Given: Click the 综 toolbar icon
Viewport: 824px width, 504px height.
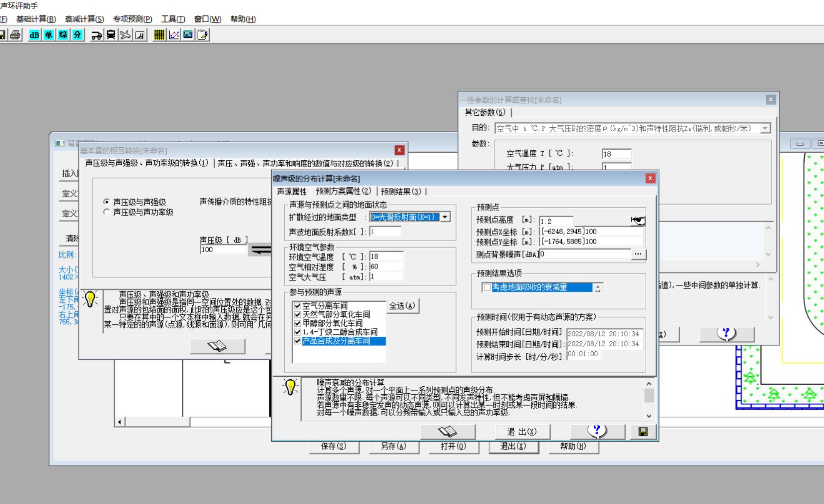Looking at the screenshot, I should click(63, 35).
